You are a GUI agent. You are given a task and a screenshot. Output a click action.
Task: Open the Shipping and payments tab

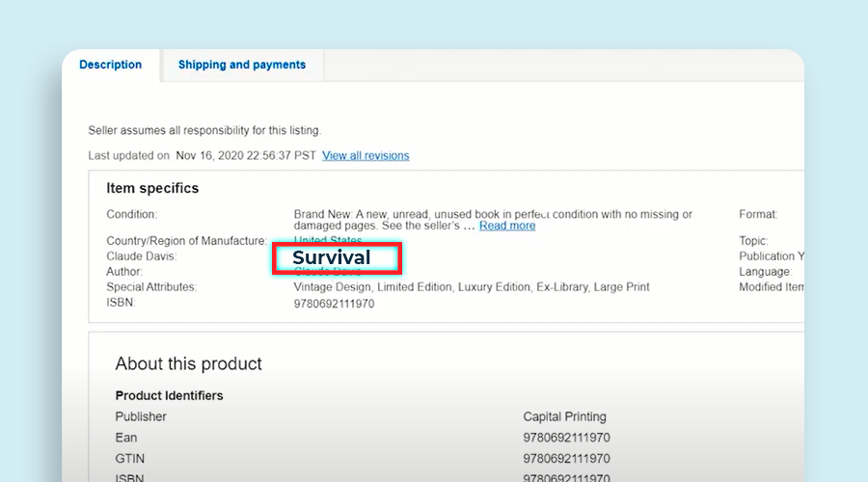point(241,65)
